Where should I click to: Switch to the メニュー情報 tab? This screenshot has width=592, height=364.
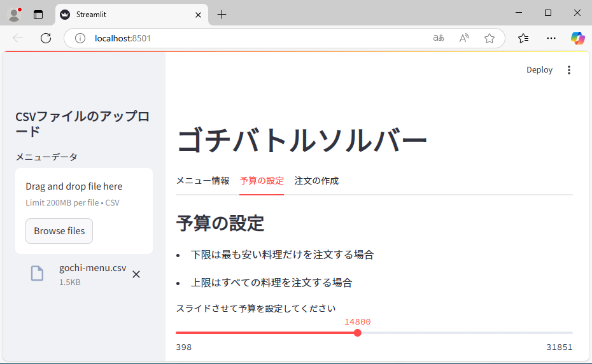[x=203, y=181]
